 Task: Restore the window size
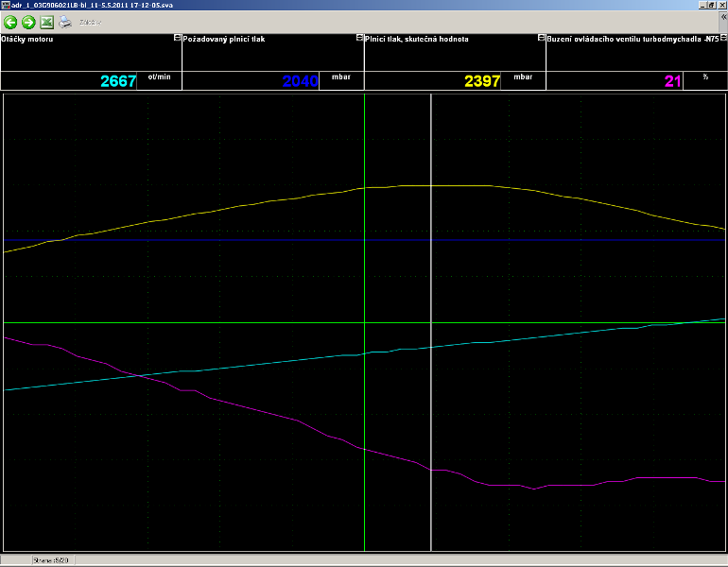[711, 5]
